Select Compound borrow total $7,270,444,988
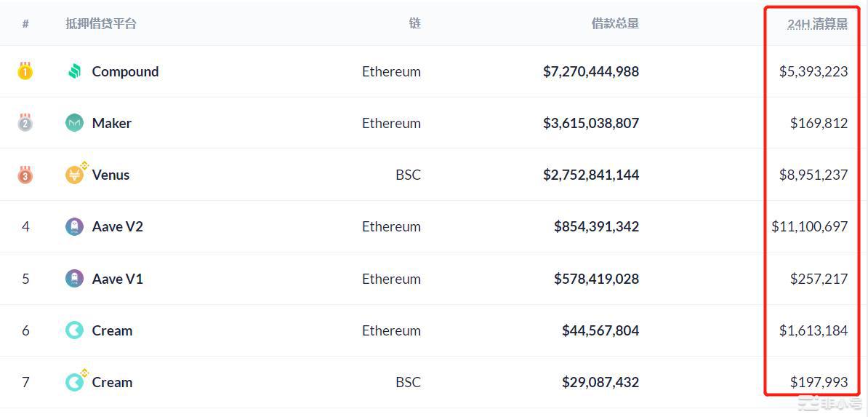 (591, 71)
